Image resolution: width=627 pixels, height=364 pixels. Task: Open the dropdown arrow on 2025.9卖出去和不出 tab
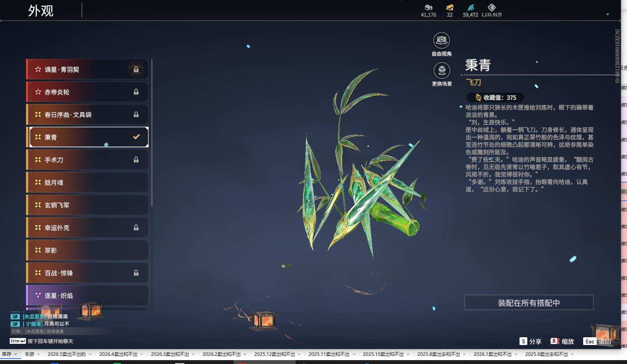[x=572, y=354]
